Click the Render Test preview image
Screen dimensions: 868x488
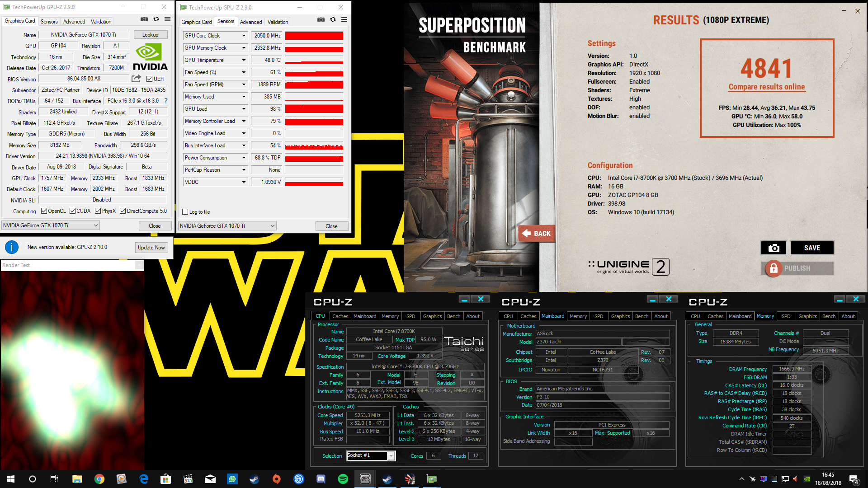coord(72,371)
